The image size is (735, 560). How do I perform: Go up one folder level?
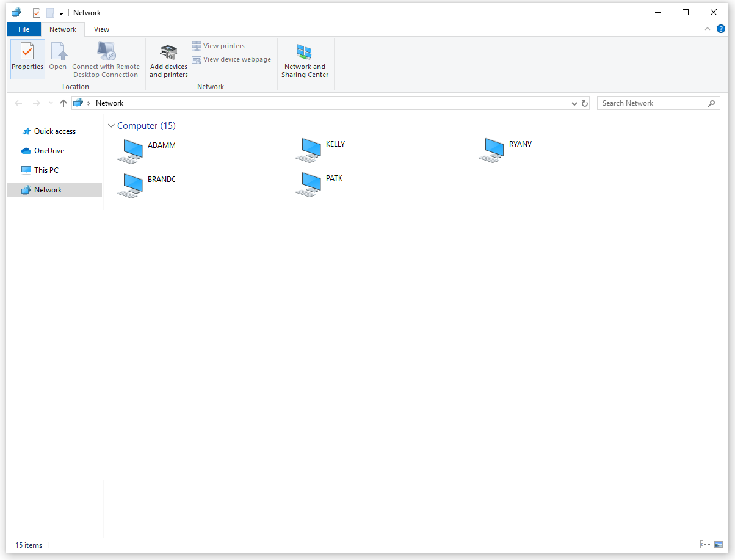63,104
